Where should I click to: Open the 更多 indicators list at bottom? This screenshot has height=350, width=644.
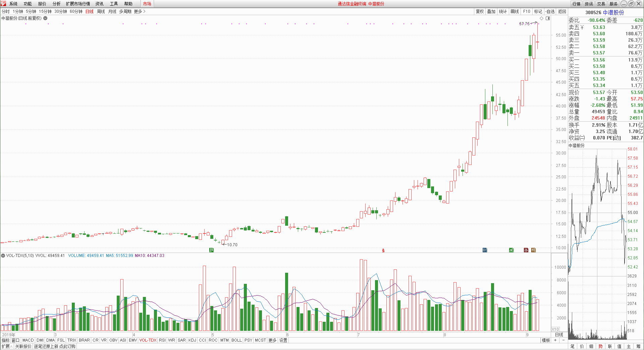272,340
